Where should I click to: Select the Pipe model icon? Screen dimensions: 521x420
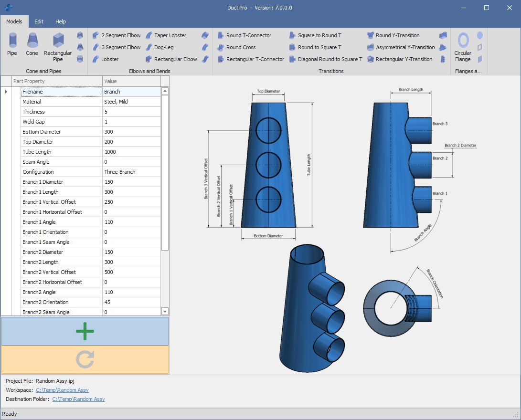click(12, 44)
